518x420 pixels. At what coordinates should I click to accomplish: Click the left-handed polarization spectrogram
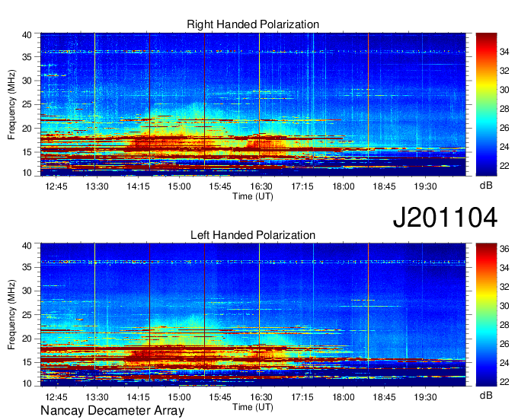[253, 315]
